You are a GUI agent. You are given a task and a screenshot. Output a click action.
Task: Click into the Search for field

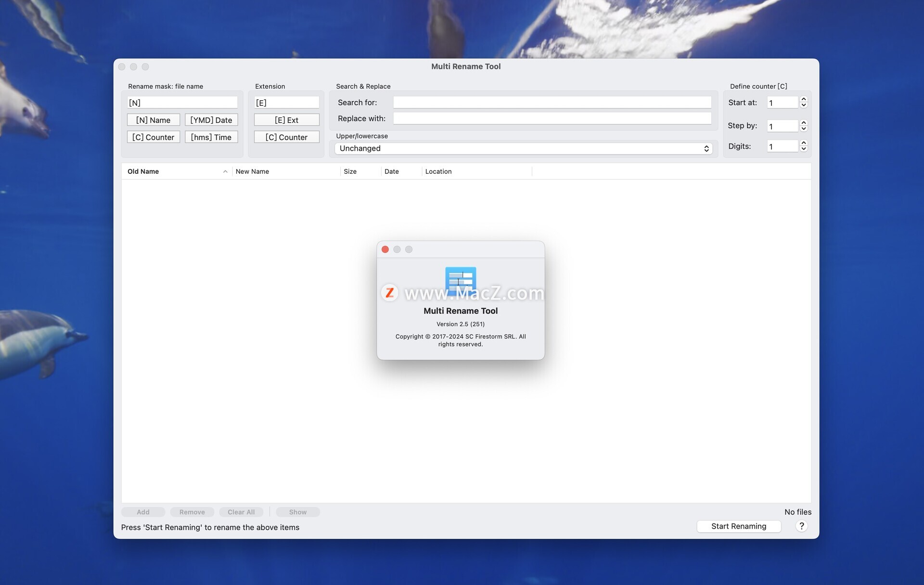tap(552, 102)
